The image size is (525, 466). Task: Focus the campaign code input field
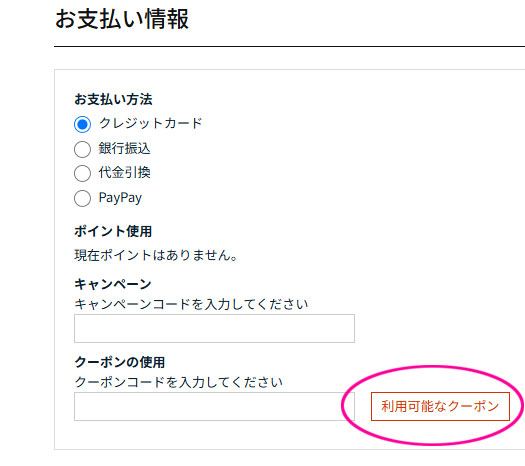214,328
